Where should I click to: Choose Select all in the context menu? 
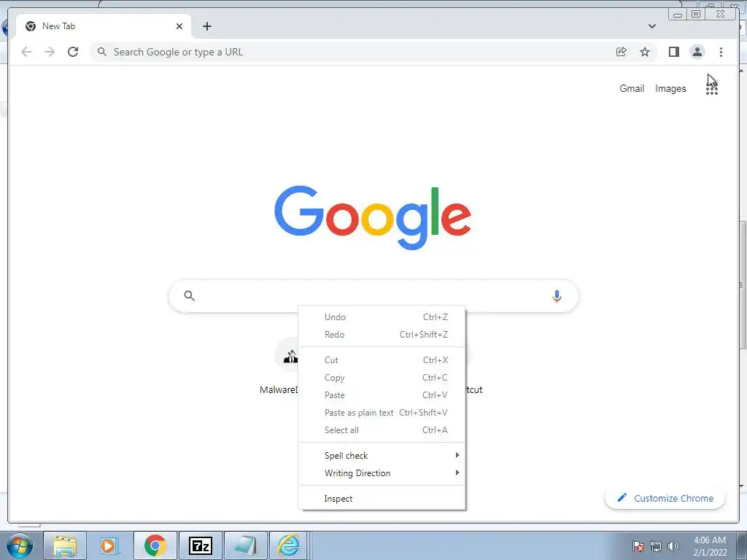click(382, 430)
